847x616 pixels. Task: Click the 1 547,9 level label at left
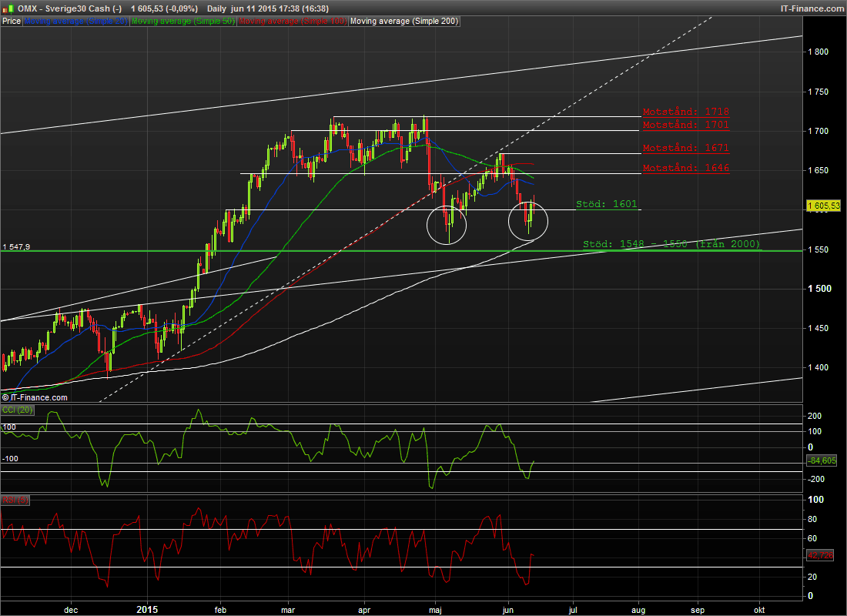point(15,246)
